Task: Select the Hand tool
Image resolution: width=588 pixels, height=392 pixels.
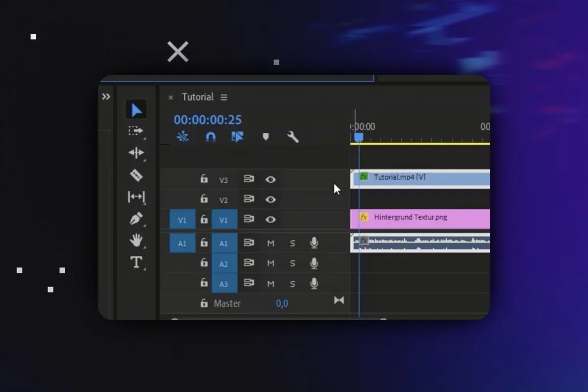Action: (136, 240)
